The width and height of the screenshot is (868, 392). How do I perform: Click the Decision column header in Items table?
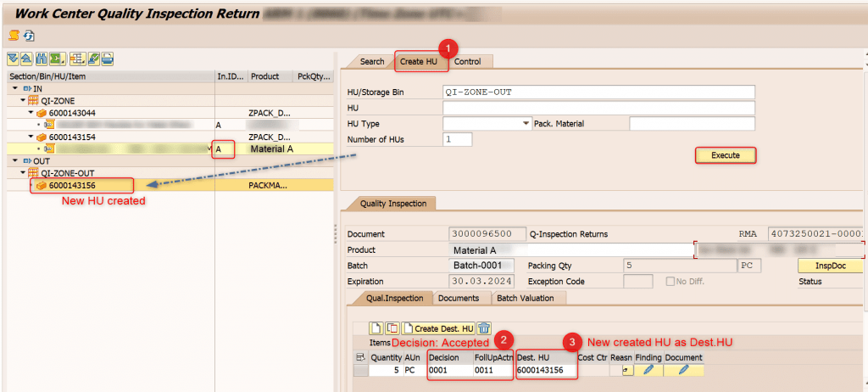click(449, 357)
